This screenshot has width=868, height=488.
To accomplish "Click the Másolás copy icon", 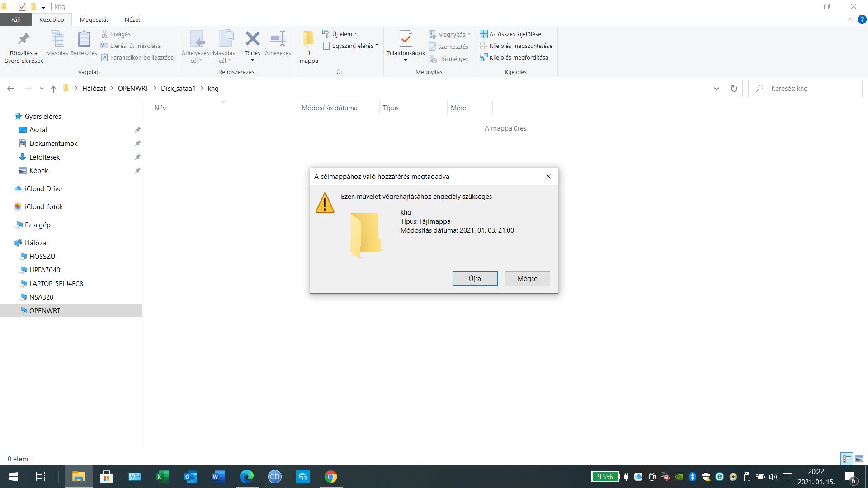I will (x=57, y=39).
